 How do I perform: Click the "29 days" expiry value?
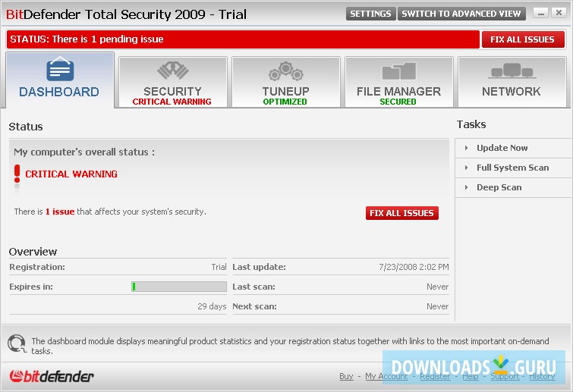point(212,306)
